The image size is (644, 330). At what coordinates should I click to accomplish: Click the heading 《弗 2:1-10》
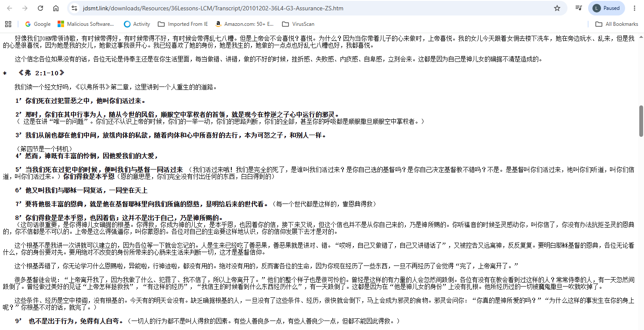click(41, 73)
